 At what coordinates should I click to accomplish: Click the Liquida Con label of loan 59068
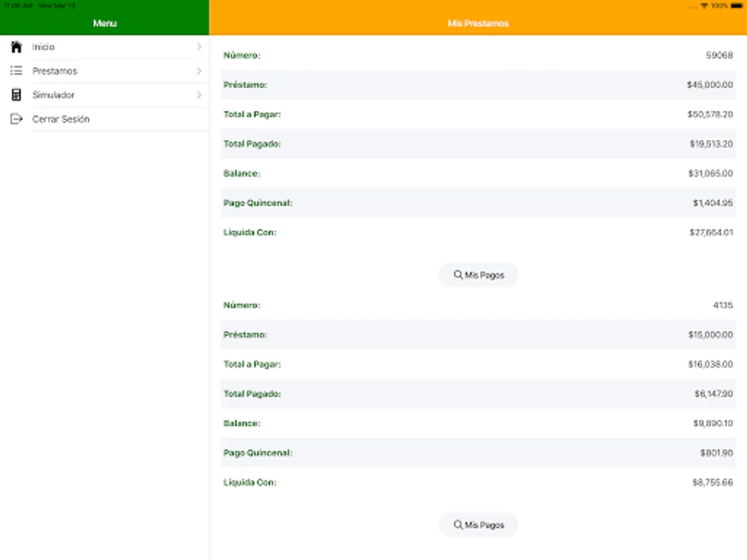tap(250, 233)
